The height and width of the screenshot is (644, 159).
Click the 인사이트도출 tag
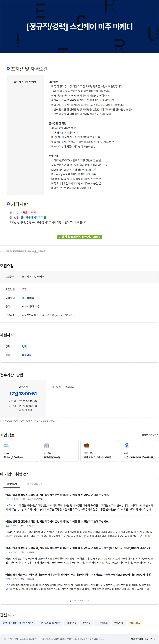pyautogui.click(x=102, y=623)
